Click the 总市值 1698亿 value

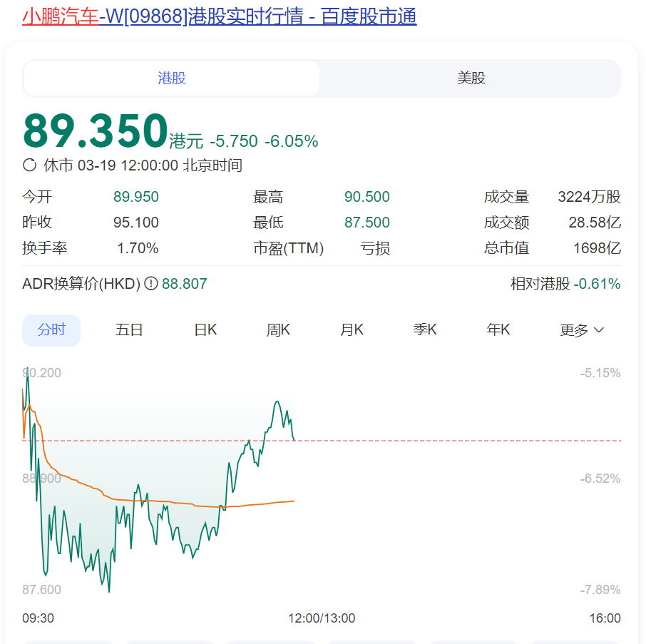[x=597, y=248]
